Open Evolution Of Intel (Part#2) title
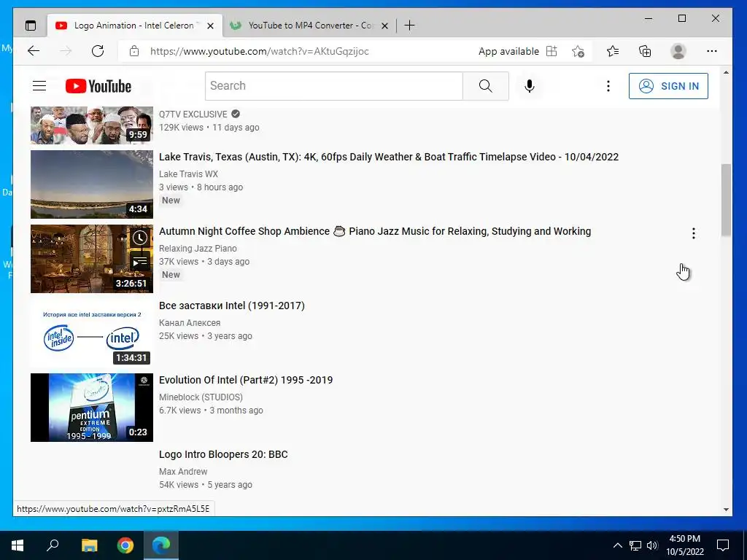This screenshot has height=560, width=747. [x=246, y=380]
